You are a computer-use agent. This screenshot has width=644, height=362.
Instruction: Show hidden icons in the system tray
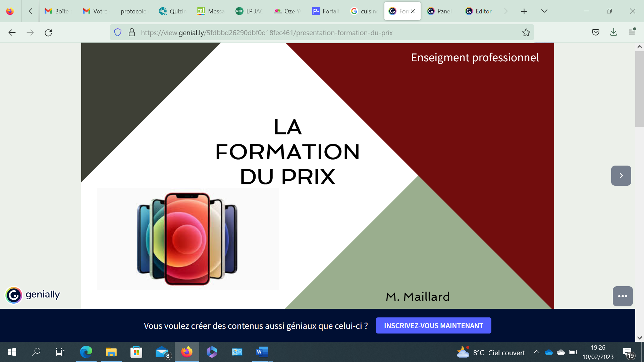pos(536,352)
